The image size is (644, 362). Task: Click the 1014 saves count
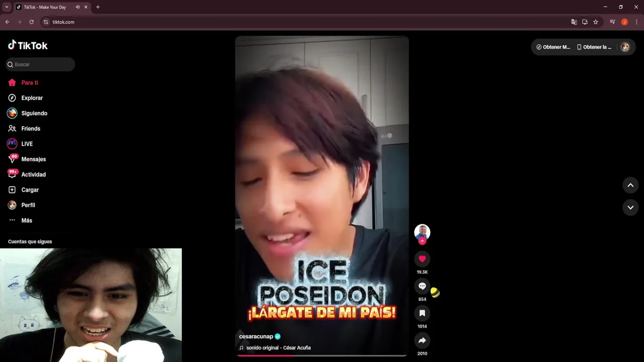point(422,326)
